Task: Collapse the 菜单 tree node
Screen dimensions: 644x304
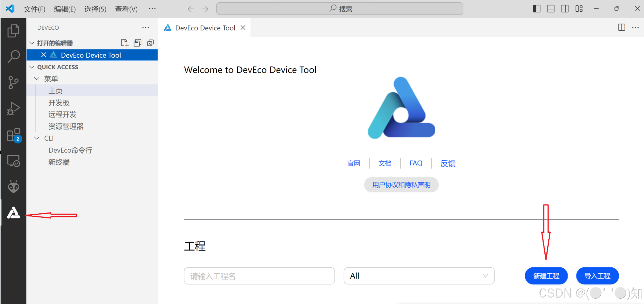Action: pyautogui.click(x=37, y=79)
